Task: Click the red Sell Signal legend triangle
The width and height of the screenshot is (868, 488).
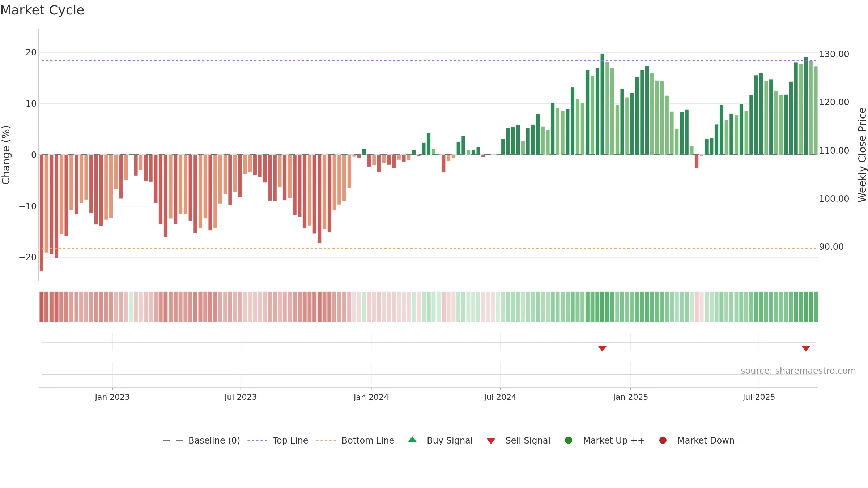Action: 491,441
